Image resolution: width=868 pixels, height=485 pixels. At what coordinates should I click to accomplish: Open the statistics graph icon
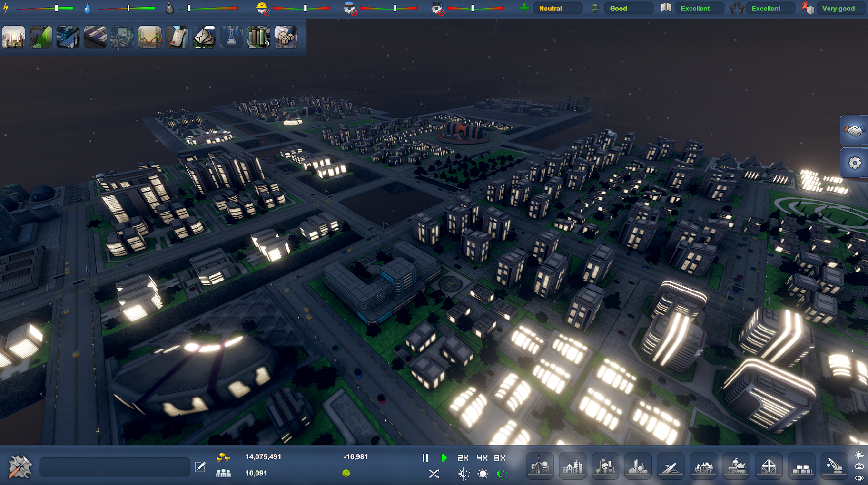point(150,37)
